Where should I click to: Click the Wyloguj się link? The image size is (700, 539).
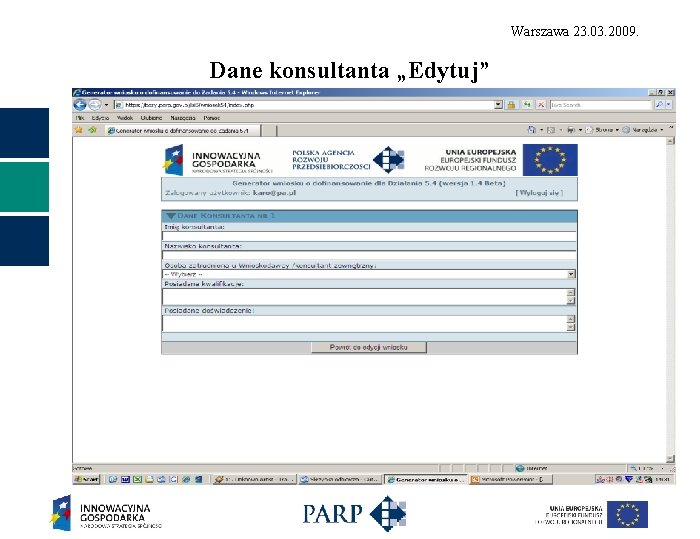pyautogui.click(x=539, y=193)
